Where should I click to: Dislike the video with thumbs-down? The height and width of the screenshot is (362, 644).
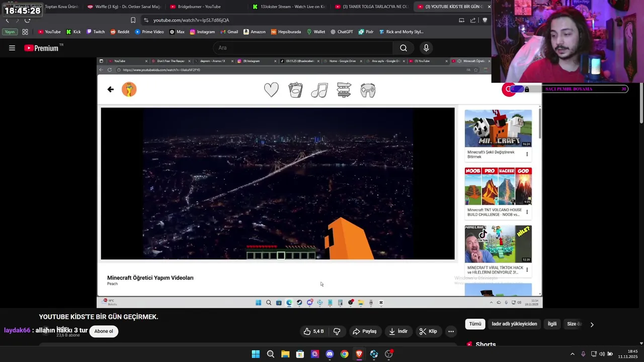[x=337, y=331]
